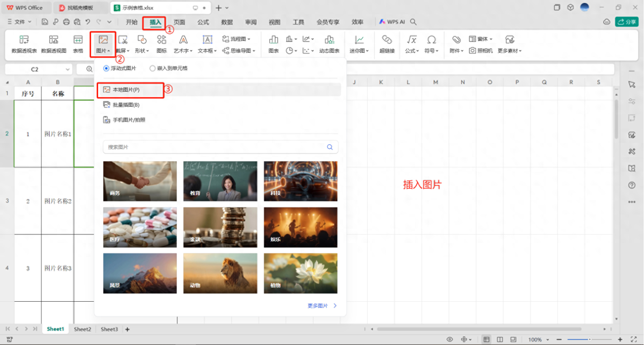This screenshot has height=345, width=644.
Task: Switch to Sheet2 tab
Action: pyautogui.click(x=83, y=329)
